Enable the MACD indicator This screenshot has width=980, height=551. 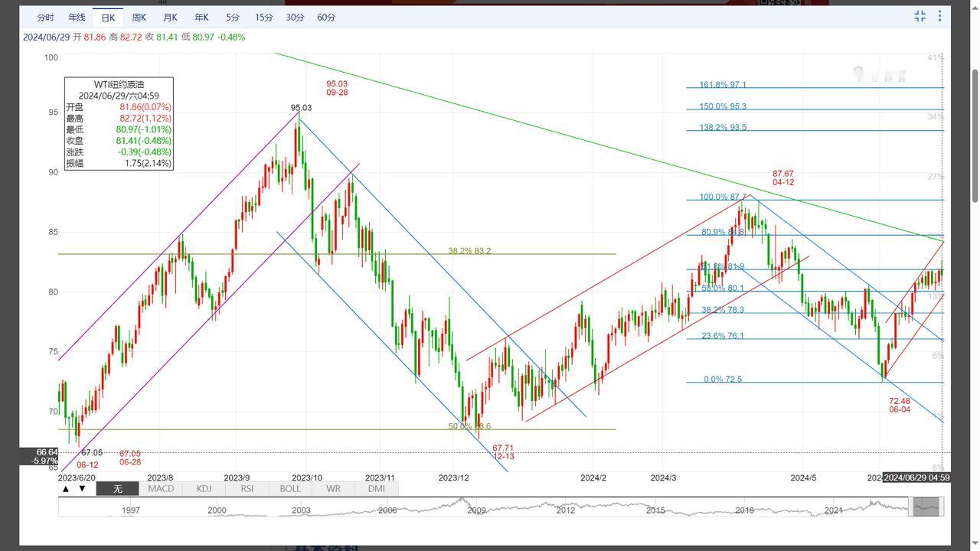pyautogui.click(x=161, y=488)
